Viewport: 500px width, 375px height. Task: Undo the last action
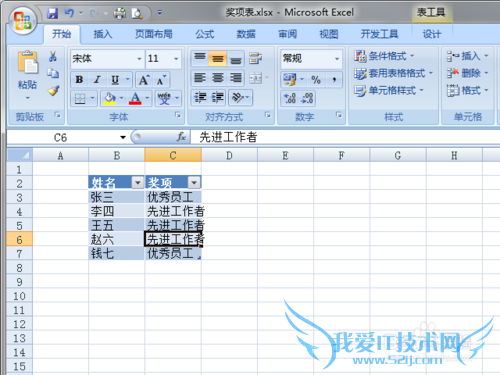69,13
